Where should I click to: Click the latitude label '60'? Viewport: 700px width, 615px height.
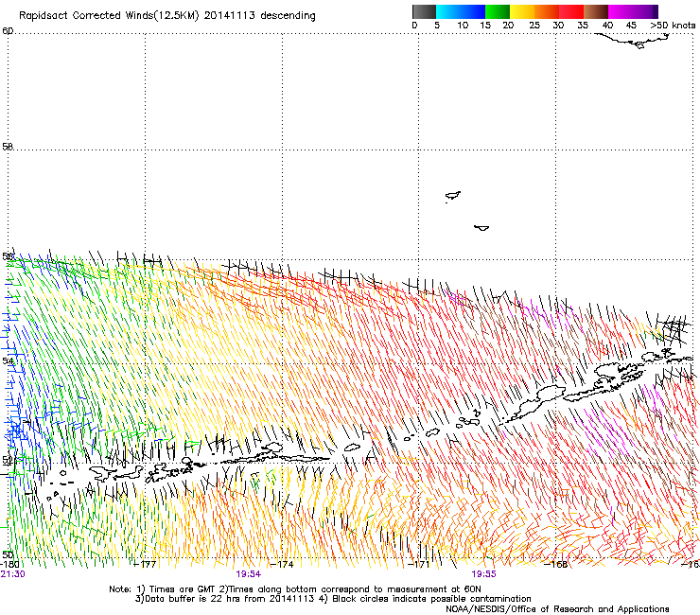coord(8,31)
